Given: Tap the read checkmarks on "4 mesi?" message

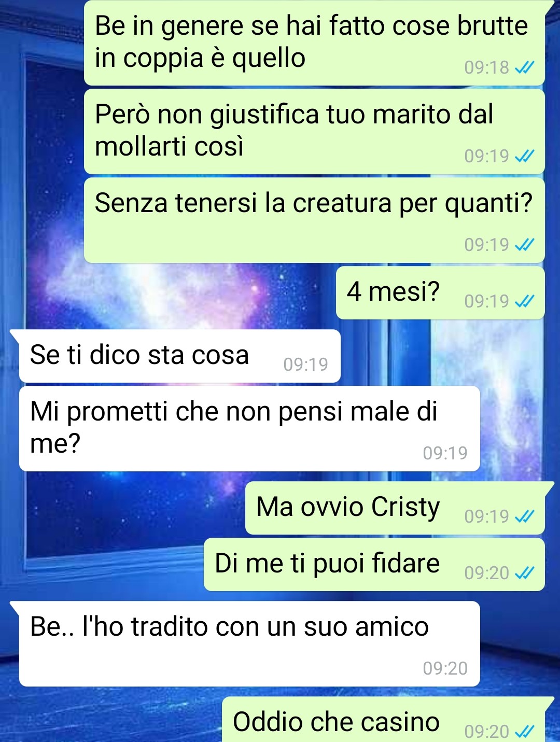Looking at the screenshot, I should [524, 301].
